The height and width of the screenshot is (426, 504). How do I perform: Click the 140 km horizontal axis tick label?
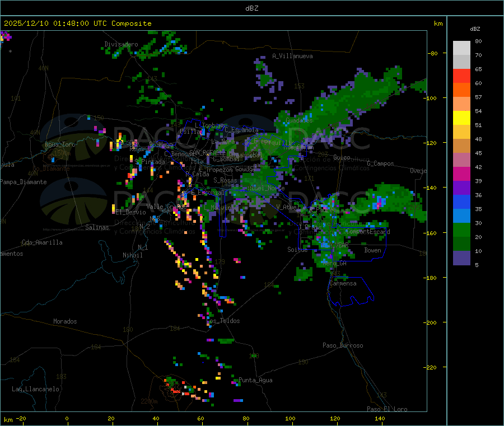click(x=380, y=418)
